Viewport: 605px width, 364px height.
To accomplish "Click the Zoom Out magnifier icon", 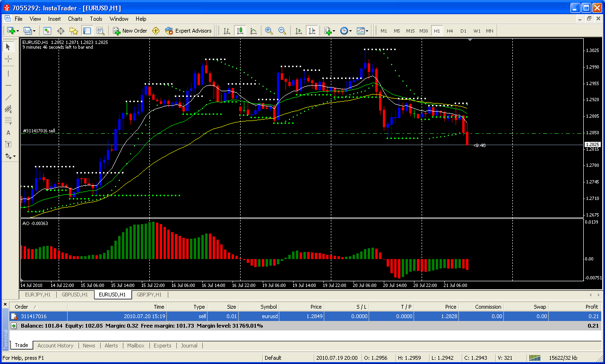I will [x=282, y=31].
